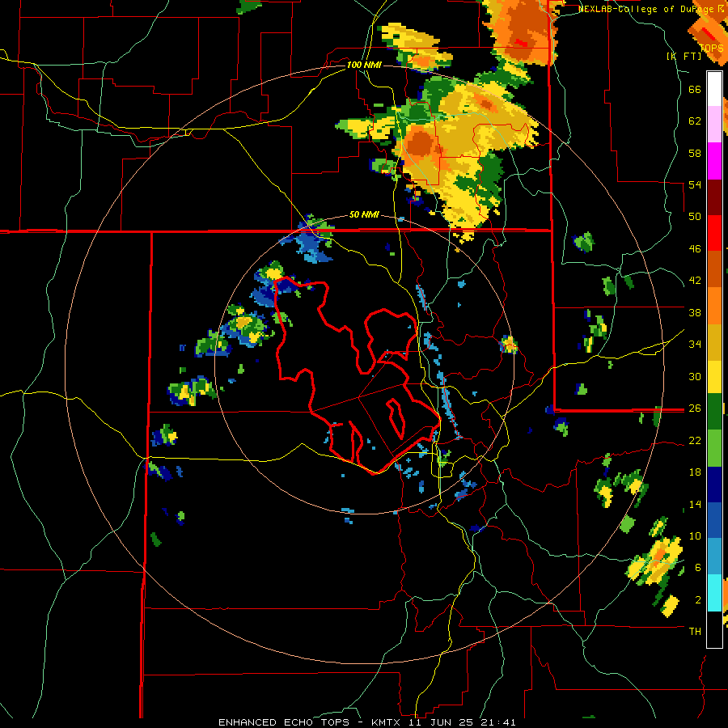Click the '14' legend value
728x728 pixels.
point(695,504)
